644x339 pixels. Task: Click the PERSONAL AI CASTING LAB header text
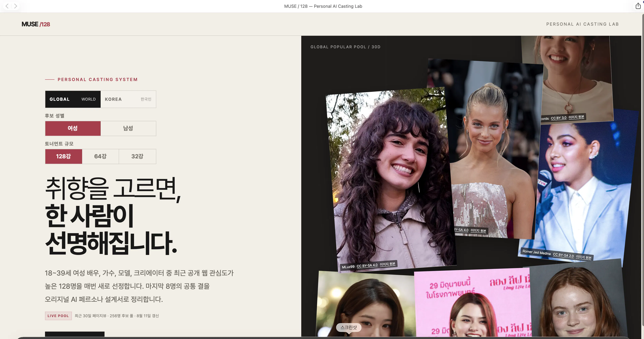[x=582, y=24]
